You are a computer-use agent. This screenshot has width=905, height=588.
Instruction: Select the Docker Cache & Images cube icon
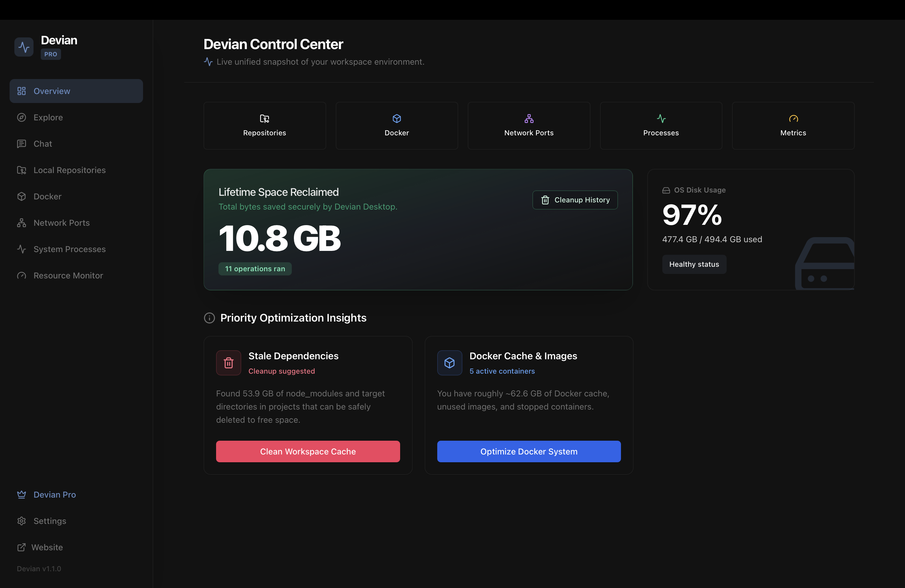point(450,363)
